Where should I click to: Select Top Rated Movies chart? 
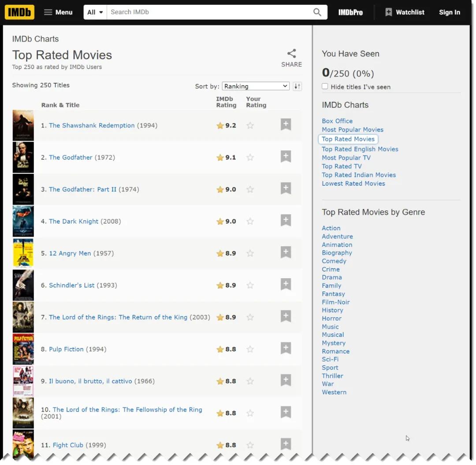pyautogui.click(x=348, y=139)
